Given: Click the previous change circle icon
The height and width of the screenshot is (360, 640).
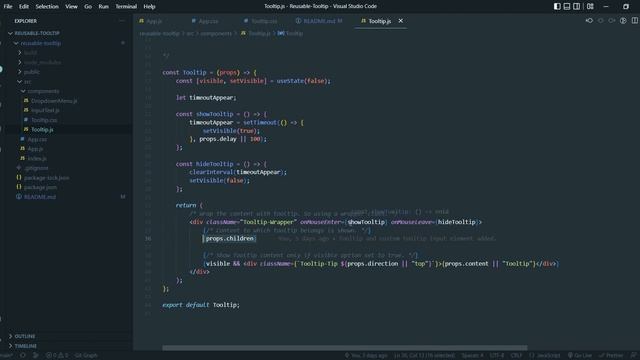Looking at the screenshot, I should [x=600, y=21].
